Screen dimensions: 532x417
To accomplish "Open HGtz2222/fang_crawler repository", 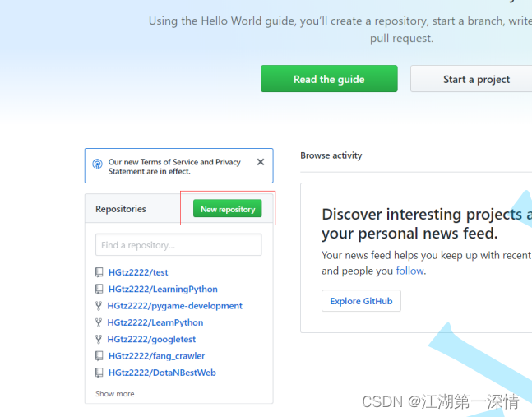I will point(156,356).
